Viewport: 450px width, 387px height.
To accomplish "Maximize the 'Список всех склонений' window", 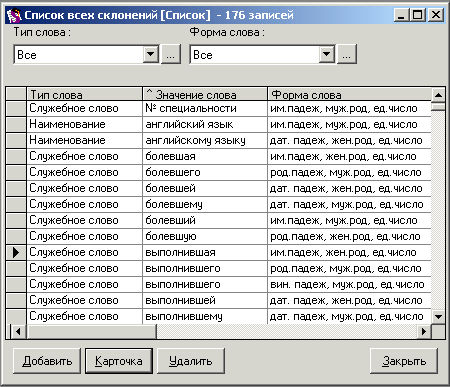I will pos(417,15).
